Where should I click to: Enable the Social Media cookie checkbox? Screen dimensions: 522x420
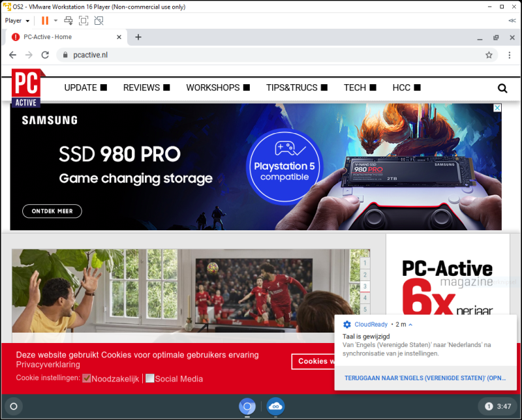pos(150,378)
